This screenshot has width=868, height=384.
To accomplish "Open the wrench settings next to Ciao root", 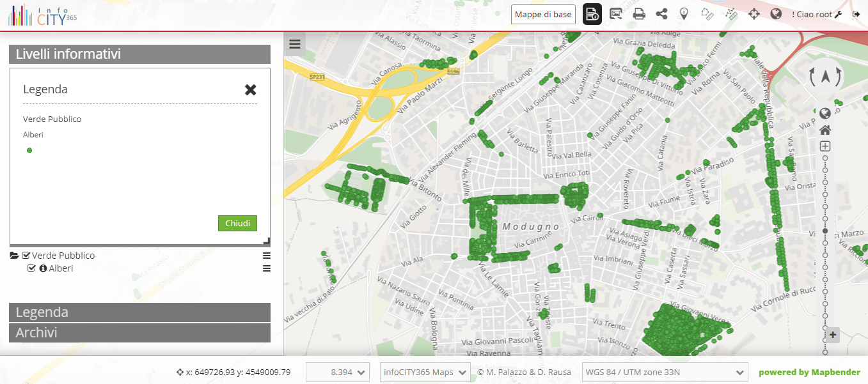I will pyautogui.click(x=839, y=14).
